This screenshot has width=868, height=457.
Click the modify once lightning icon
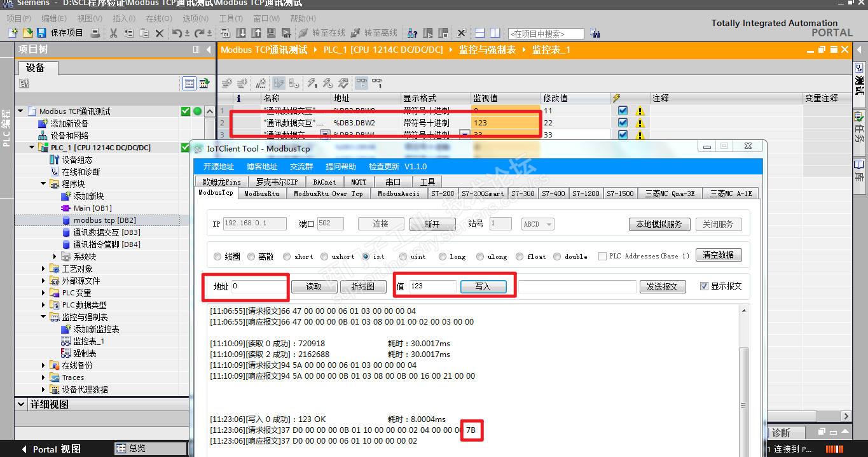(312, 83)
